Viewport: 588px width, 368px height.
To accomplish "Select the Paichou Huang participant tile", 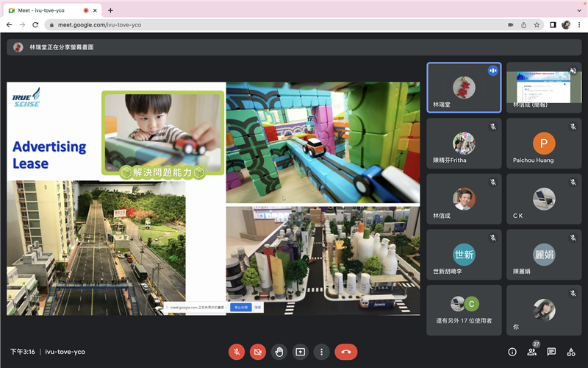I will pos(544,145).
